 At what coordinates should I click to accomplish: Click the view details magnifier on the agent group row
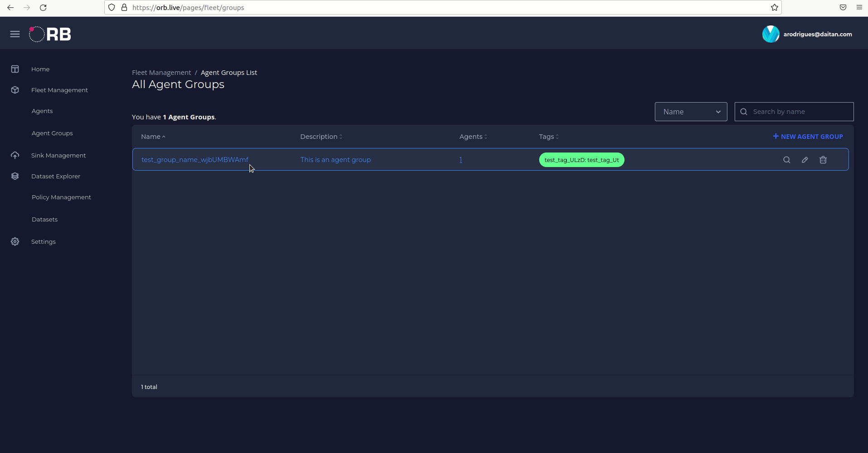pos(787,160)
